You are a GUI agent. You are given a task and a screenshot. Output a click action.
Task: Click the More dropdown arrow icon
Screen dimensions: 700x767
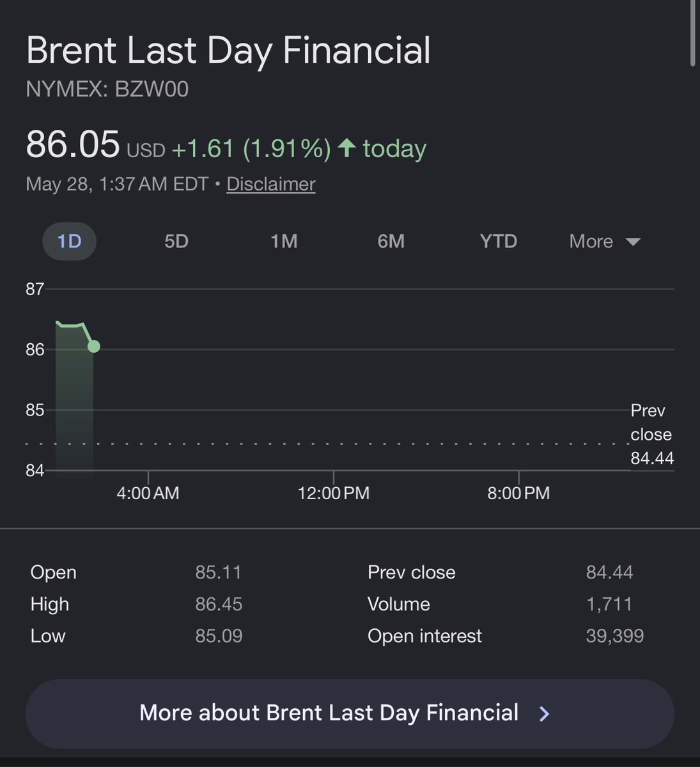click(633, 242)
